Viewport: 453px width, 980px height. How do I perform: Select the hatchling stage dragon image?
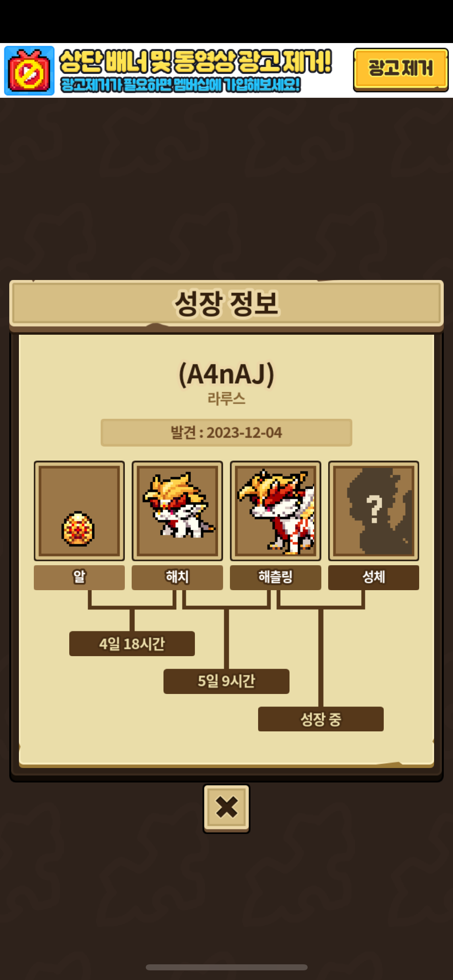tap(275, 511)
